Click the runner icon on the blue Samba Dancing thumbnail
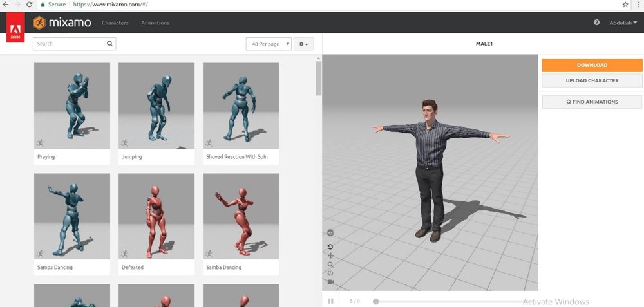 (40, 254)
